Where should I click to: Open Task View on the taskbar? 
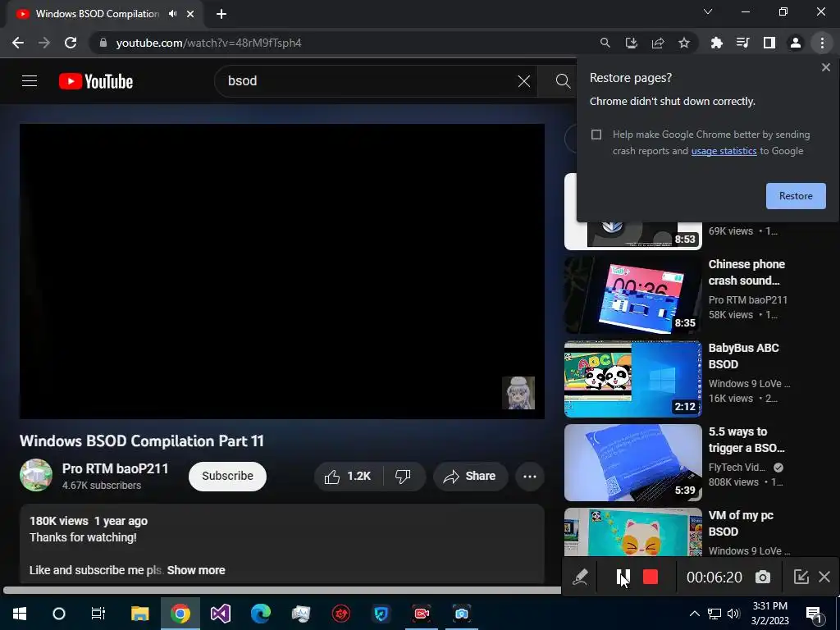coord(98,614)
